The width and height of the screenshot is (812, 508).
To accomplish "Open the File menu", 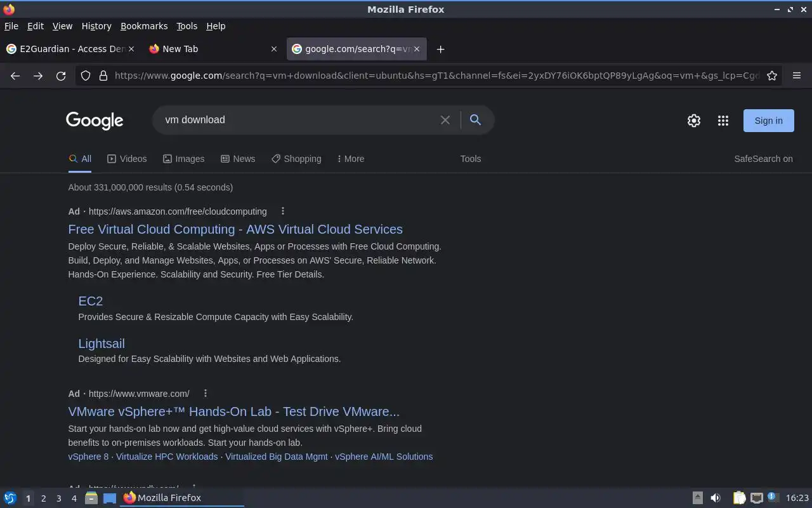I will click(11, 26).
